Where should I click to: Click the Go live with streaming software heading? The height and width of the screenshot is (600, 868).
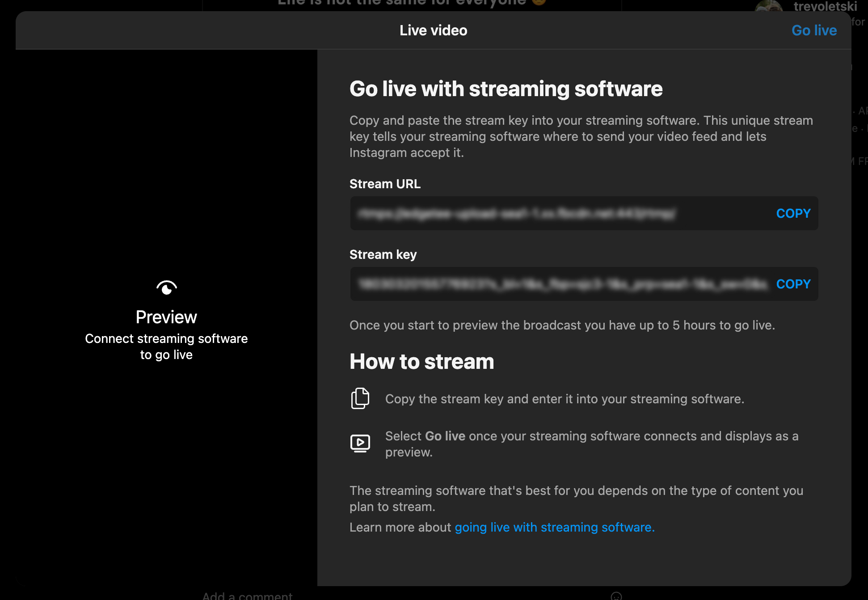(x=506, y=89)
